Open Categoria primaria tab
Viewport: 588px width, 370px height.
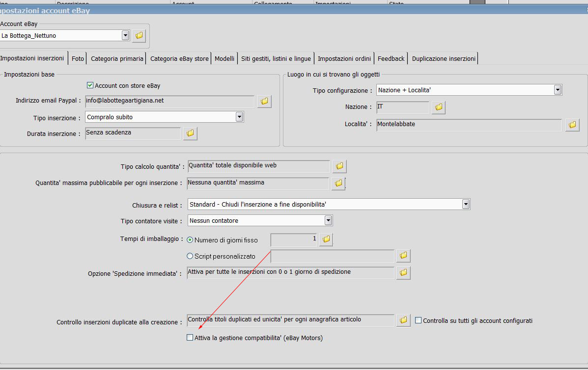tap(117, 58)
